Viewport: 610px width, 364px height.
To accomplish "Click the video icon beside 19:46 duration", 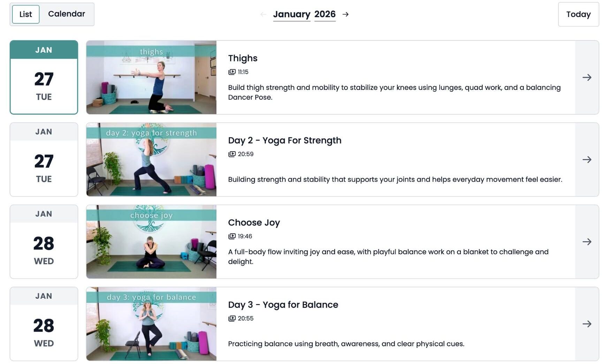I will [232, 236].
